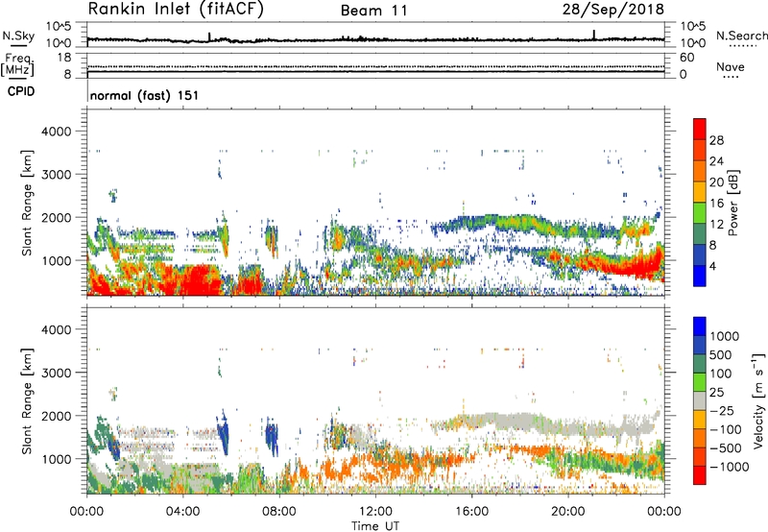Click the 'Time UT' axis title
768x532 pixels.
[x=375, y=526]
